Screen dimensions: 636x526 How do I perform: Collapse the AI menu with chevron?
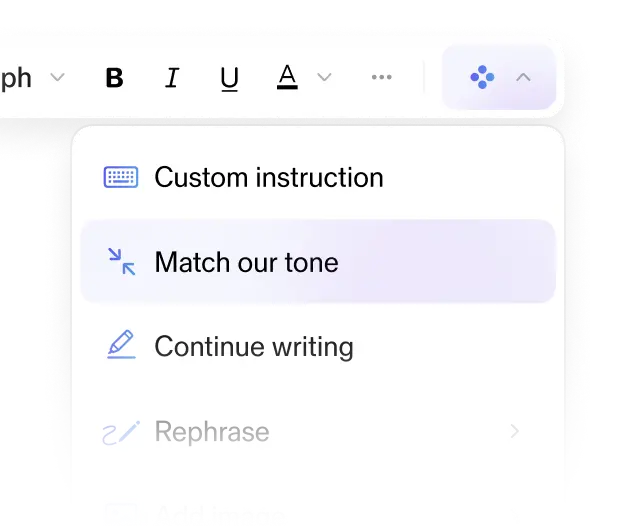pyautogui.click(x=523, y=78)
